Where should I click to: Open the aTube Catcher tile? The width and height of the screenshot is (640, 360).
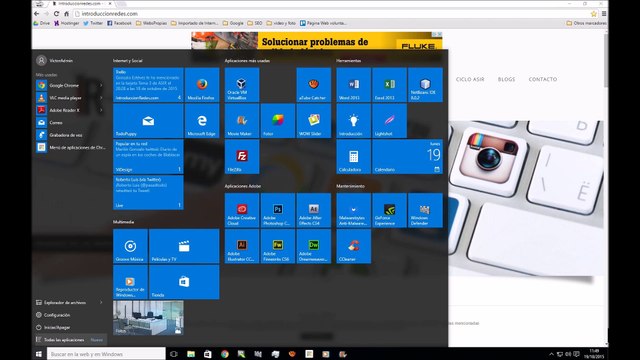coord(313,85)
